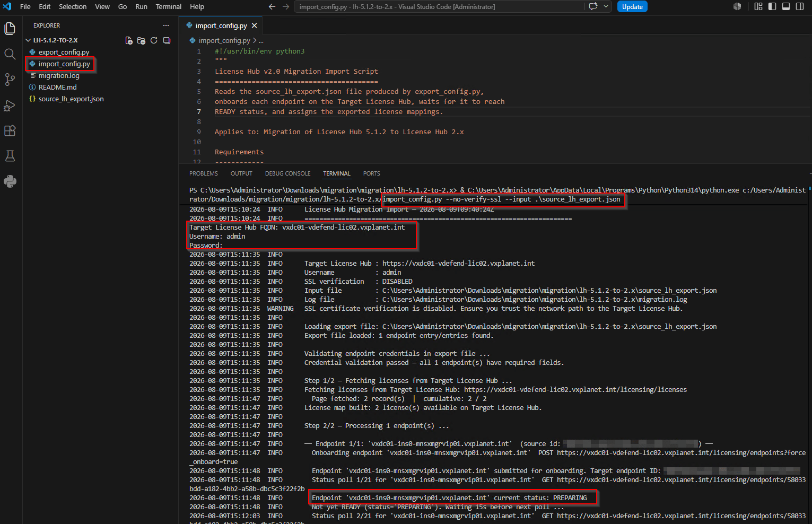Open Explorer's more actions ellipsis
Image resolution: width=812 pixels, height=524 pixels.
(166, 25)
